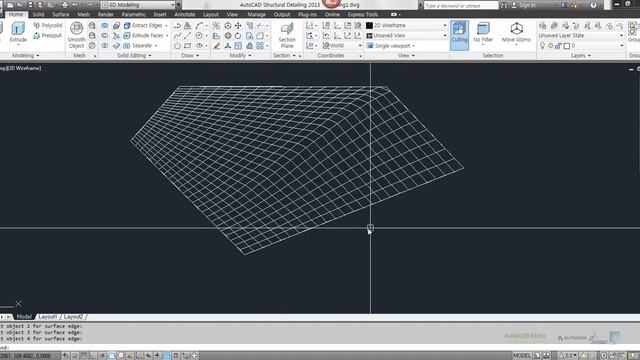Open the Output ribbon tab

(x=282, y=14)
